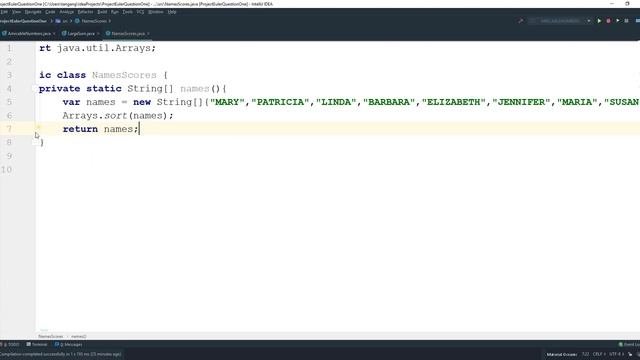Screen dimensions: 640x360
Task: Open the View menu
Action: [16, 12]
